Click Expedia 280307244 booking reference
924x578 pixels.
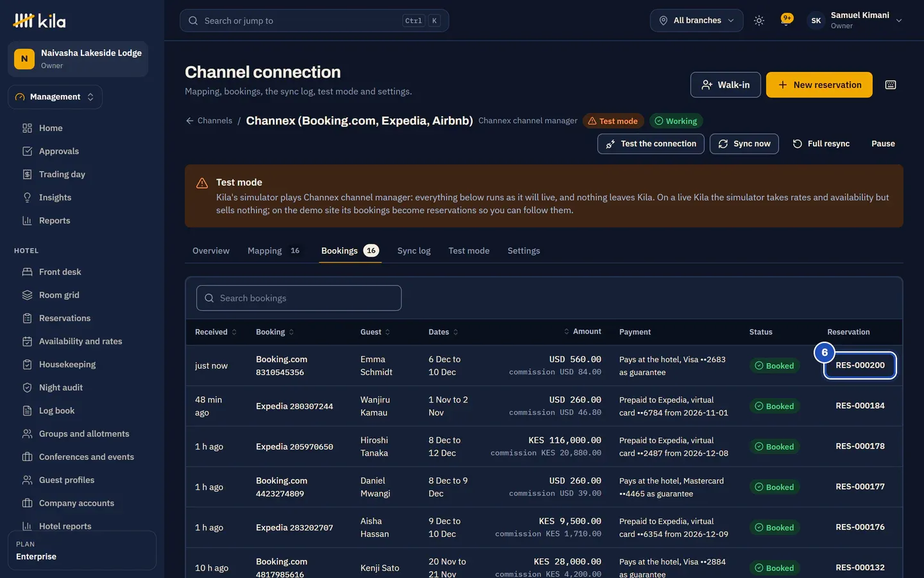(295, 406)
